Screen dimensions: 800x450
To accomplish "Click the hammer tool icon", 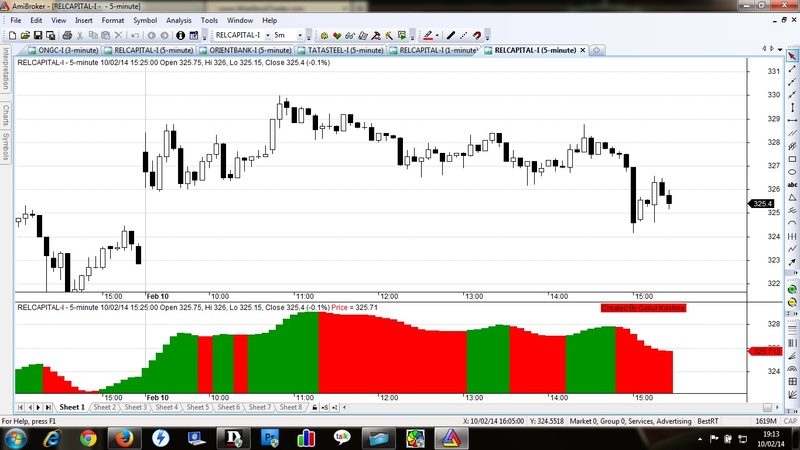I will pyautogui.click(x=376, y=35).
